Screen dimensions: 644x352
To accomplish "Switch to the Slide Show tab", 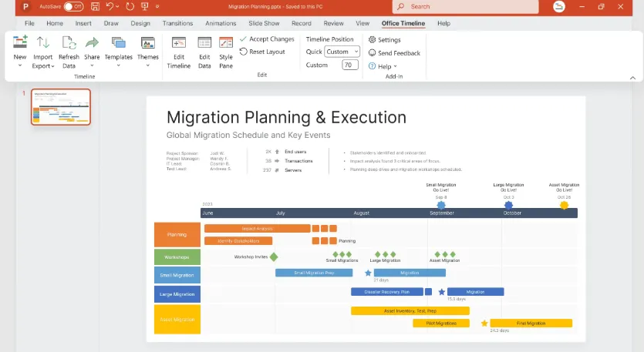I will (264, 23).
